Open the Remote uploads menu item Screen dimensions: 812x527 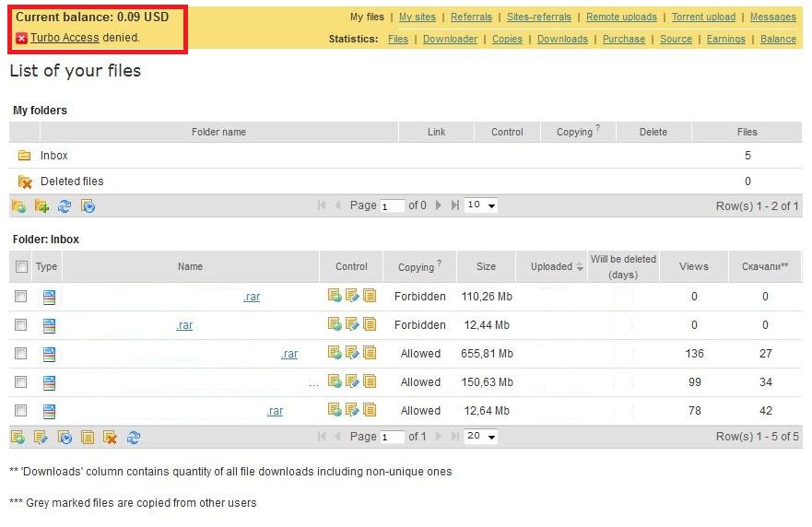pos(621,17)
